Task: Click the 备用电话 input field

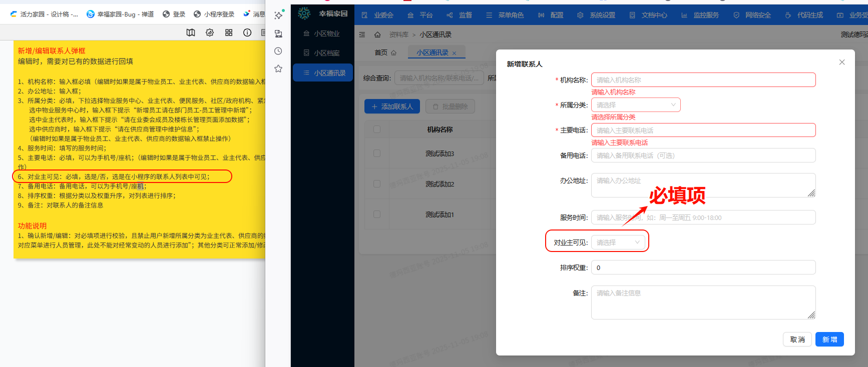Action: click(703, 155)
